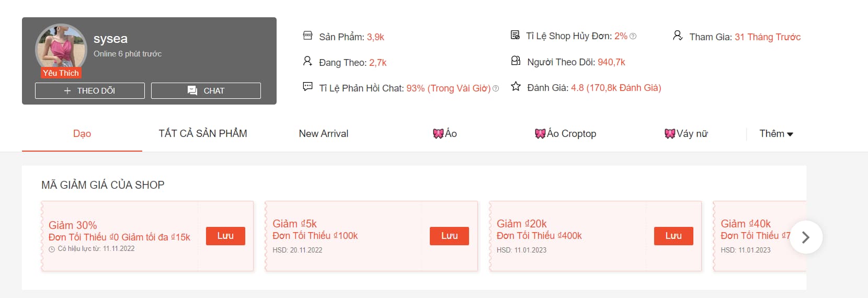Follow the shop with THEO DÕI button
This screenshot has height=298, width=868.
(90, 90)
